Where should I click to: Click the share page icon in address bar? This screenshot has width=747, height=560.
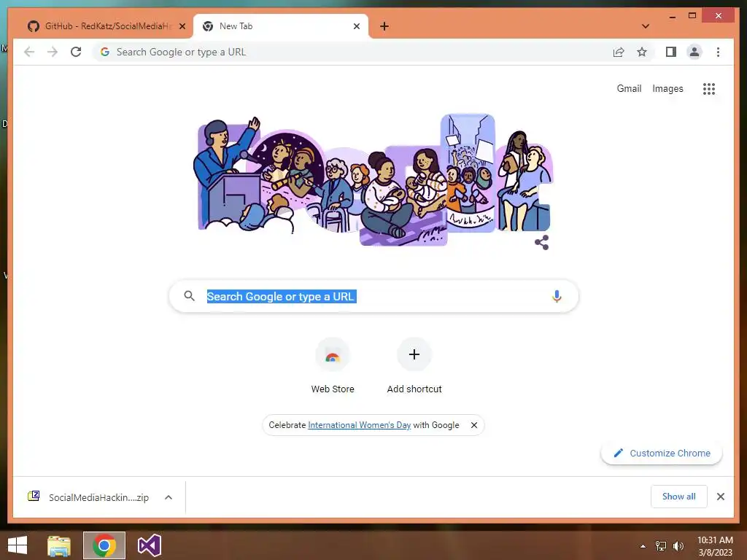point(619,52)
